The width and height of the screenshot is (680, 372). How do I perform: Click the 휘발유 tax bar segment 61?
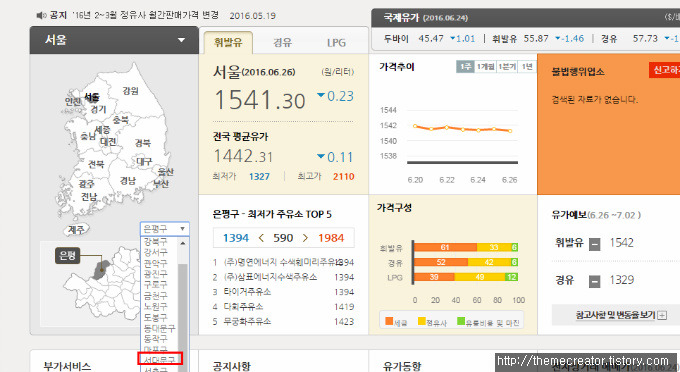[445, 248]
